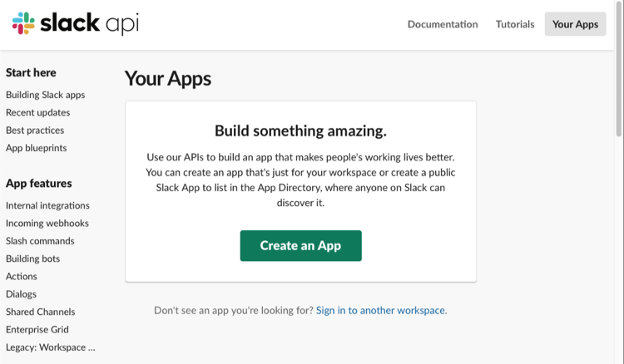This screenshot has height=364, width=624.
Task: Click the App features sidebar heading
Action: point(39,184)
